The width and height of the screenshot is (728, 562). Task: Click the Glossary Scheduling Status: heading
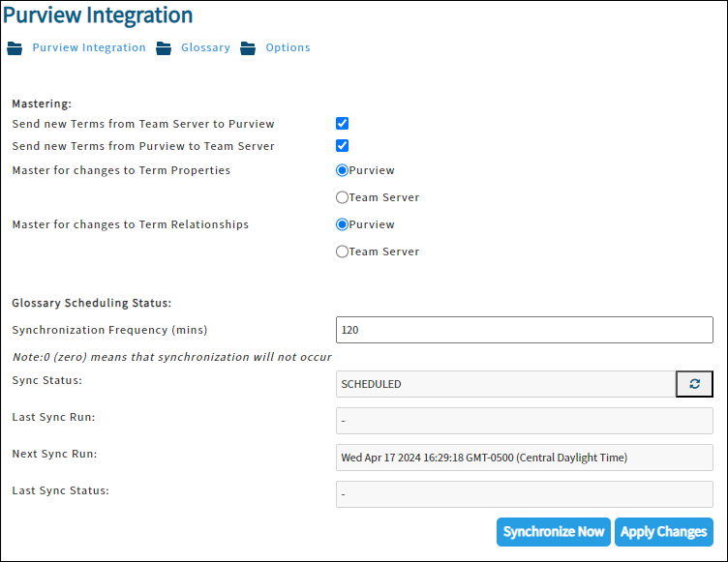(x=91, y=303)
